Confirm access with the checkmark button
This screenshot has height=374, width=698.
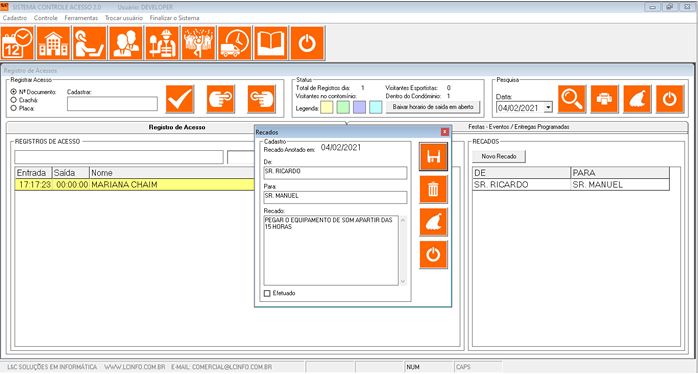180,99
